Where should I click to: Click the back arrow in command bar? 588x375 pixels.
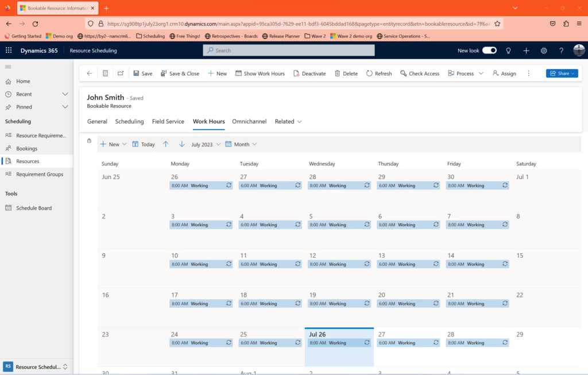pyautogui.click(x=90, y=74)
